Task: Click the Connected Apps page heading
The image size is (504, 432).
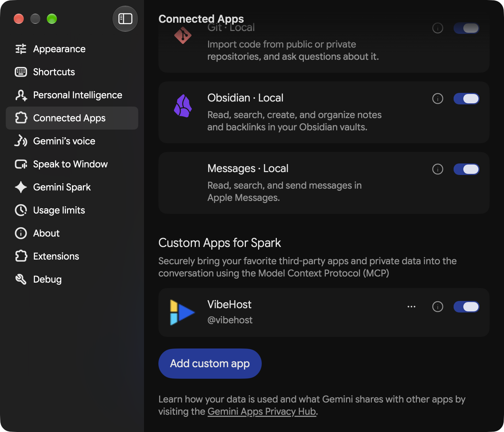Action: tap(201, 19)
